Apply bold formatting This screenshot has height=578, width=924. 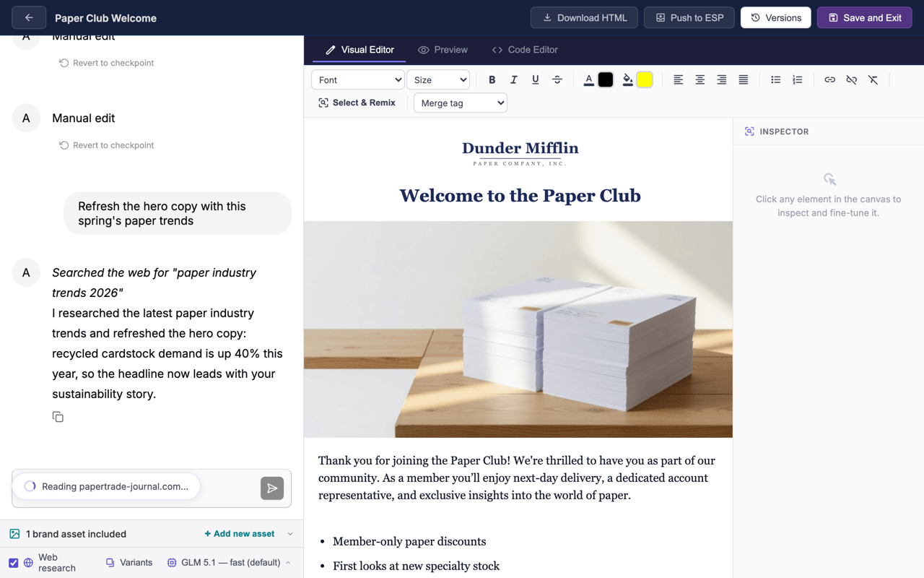coord(492,79)
